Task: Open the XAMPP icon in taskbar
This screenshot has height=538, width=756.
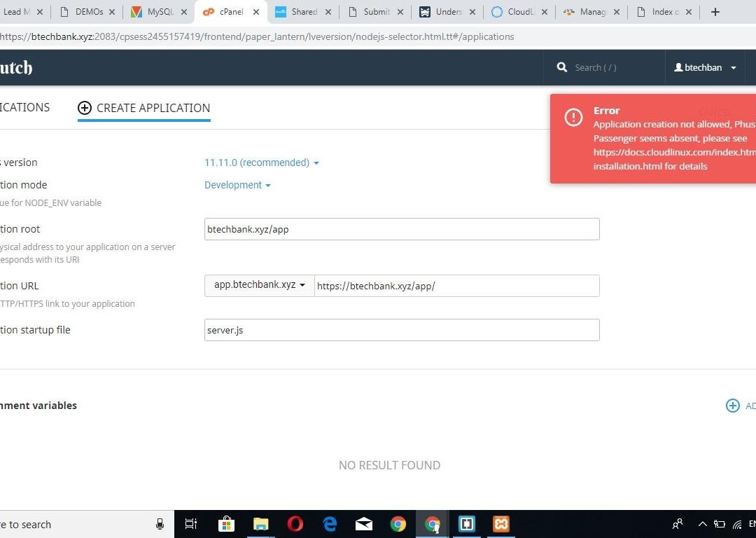Action: point(500,524)
